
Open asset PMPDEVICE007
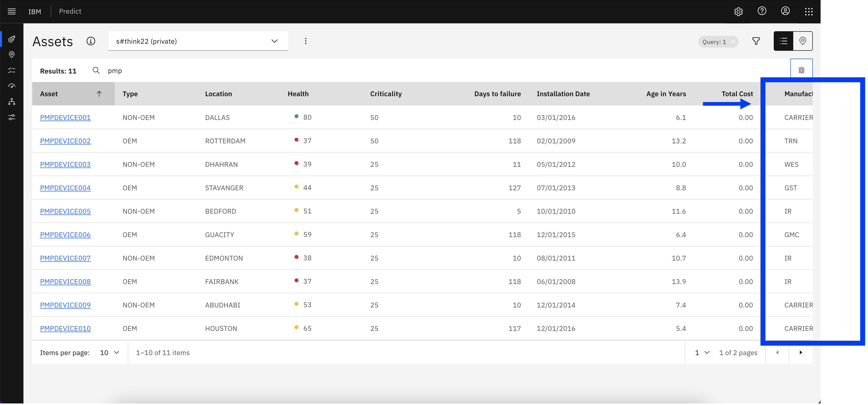(x=65, y=258)
